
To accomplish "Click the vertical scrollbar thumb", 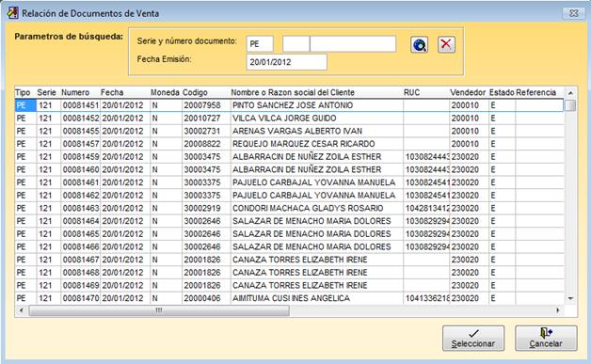I will pyautogui.click(x=570, y=105).
